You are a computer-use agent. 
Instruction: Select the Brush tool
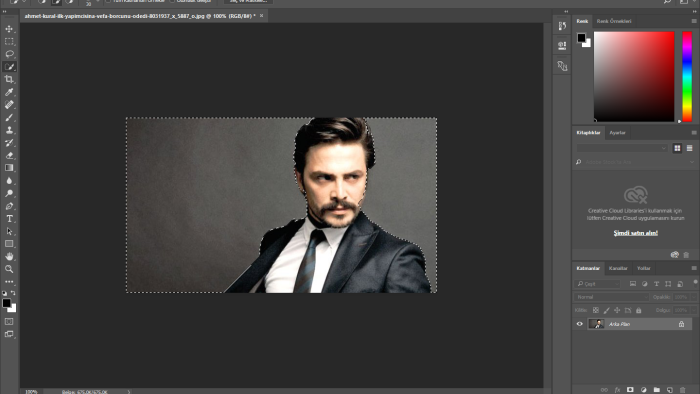tap(9, 117)
